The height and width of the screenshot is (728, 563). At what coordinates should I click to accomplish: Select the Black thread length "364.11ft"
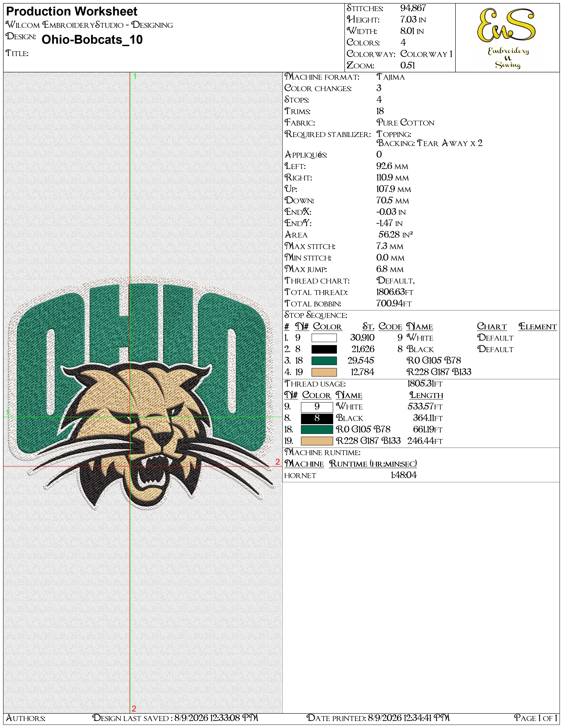coord(428,418)
